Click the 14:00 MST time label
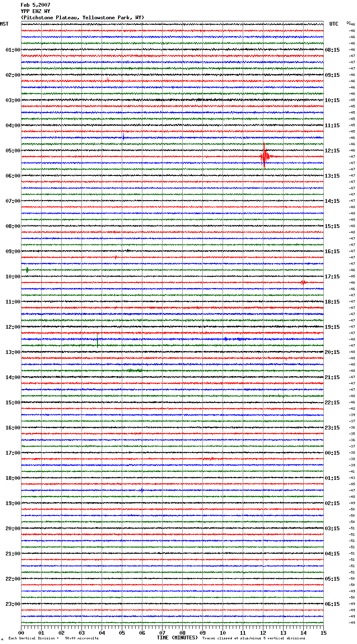Screen dimensions: 357x644 click(13, 377)
